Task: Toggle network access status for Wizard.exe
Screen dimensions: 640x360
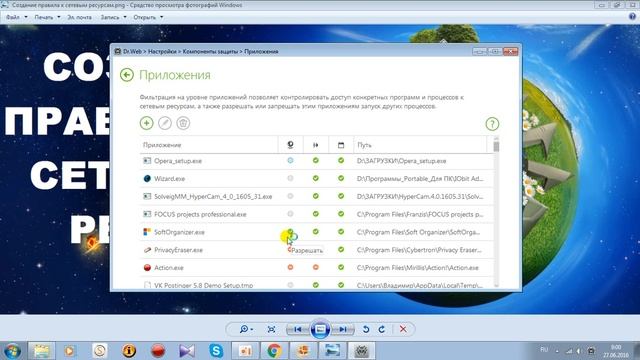Action: pos(290,178)
